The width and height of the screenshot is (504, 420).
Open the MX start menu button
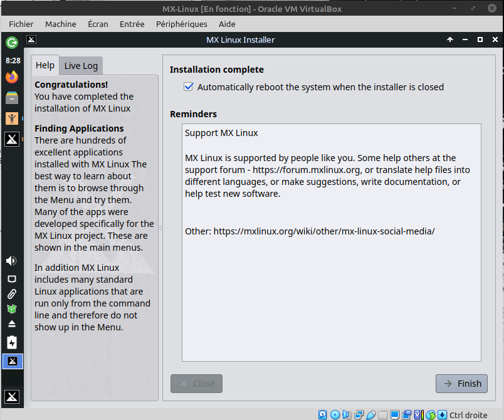[12, 396]
